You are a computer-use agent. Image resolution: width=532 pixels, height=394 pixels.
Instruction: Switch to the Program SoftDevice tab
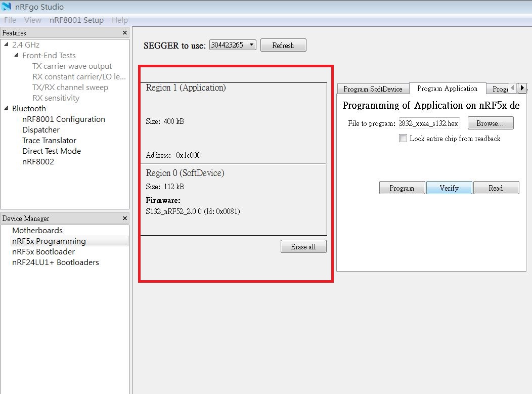pos(373,89)
